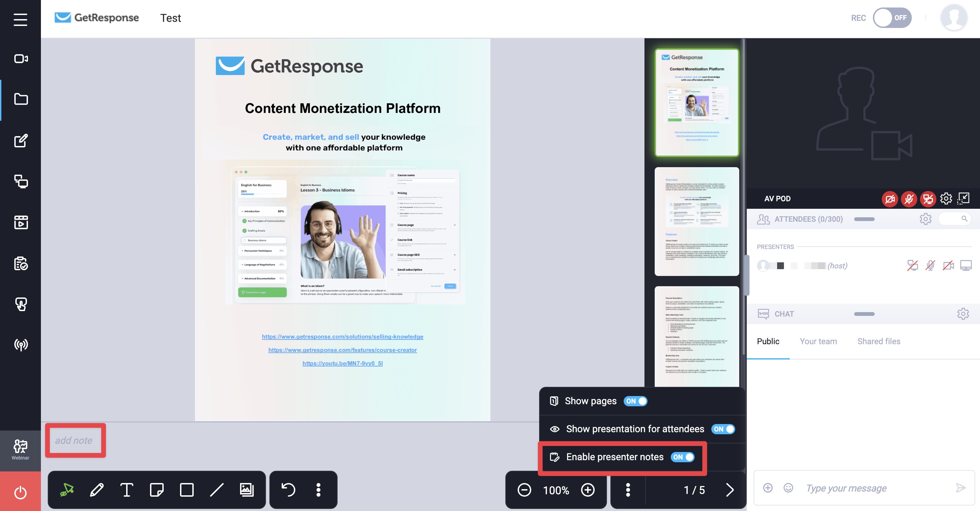Screen dimensions: 980x511
Task: Select the rectangle shape tool
Action: (187, 490)
